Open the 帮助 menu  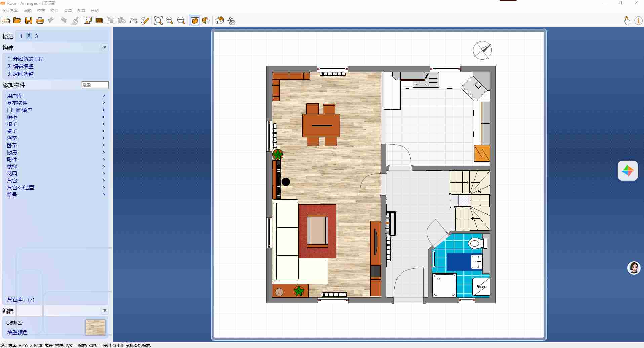(95, 11)
